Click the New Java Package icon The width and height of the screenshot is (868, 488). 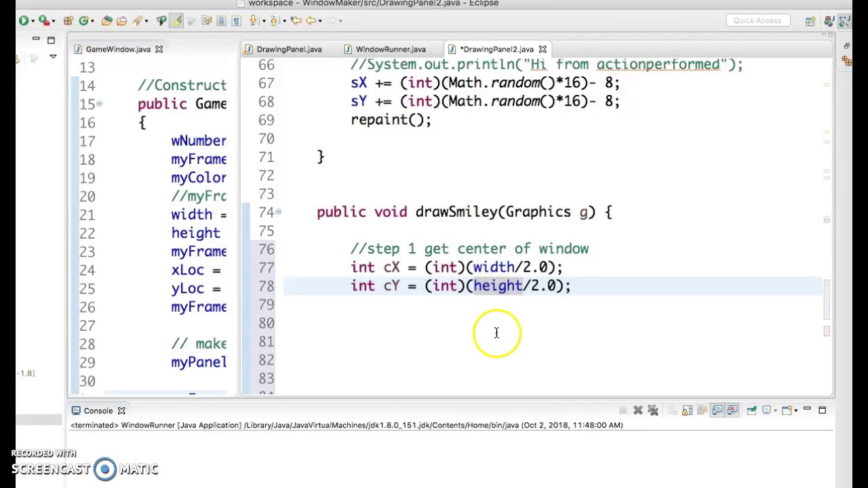click(68, 20)
